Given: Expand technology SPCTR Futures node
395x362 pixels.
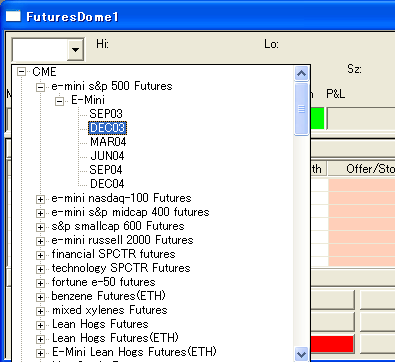Looking at the screenshot, I should (x=40, y=269).
